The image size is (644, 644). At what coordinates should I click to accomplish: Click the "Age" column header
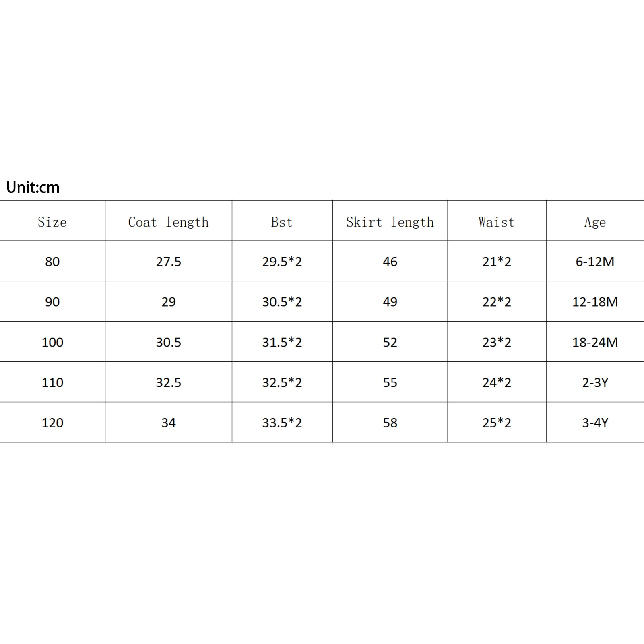click(595, 222)
